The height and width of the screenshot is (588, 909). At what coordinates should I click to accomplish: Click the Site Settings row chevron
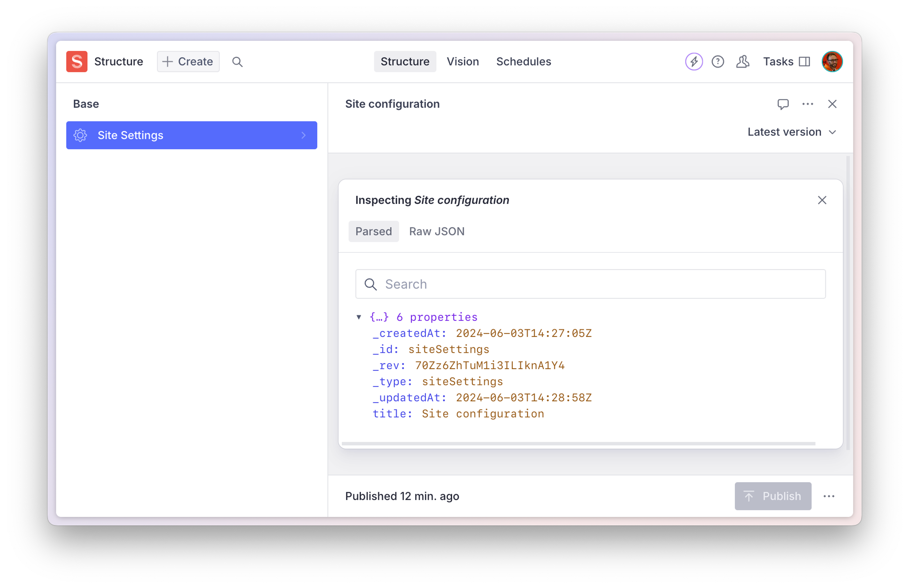tap(303, 136)
